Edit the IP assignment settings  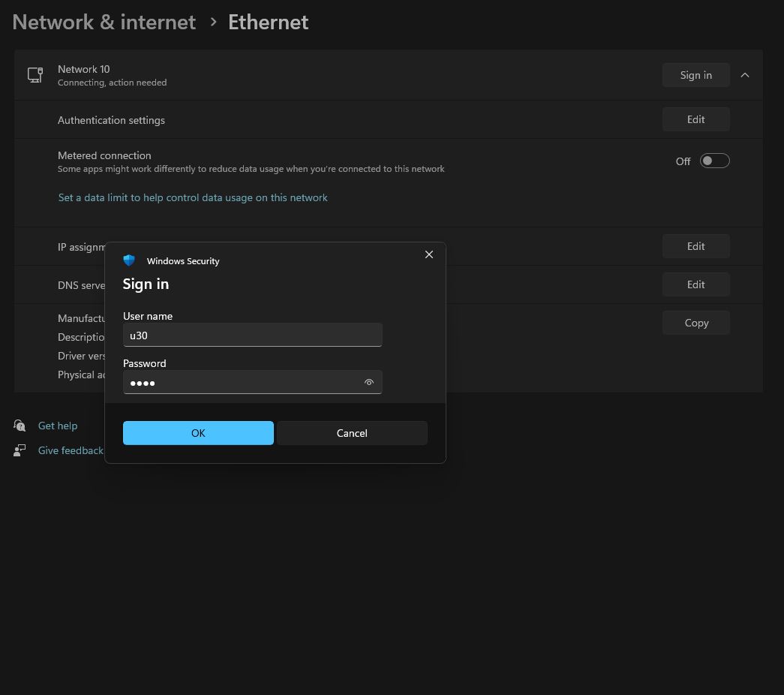(x=695, y=246)
